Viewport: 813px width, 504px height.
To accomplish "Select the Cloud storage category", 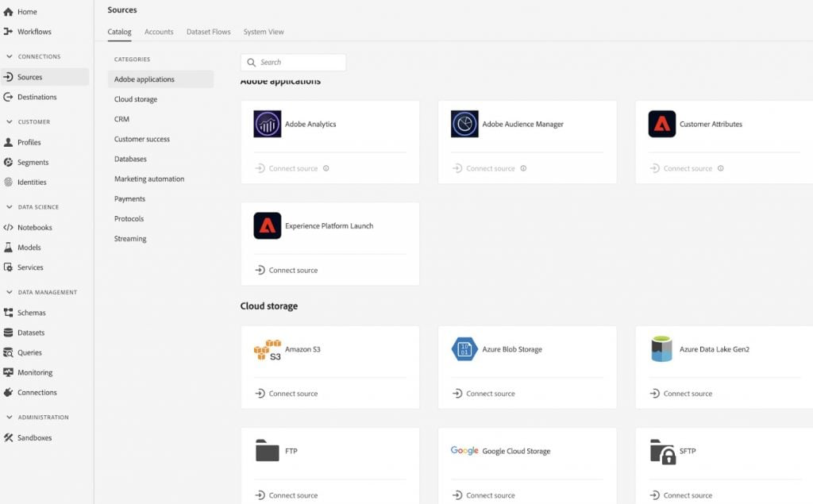I will [136, 99].
